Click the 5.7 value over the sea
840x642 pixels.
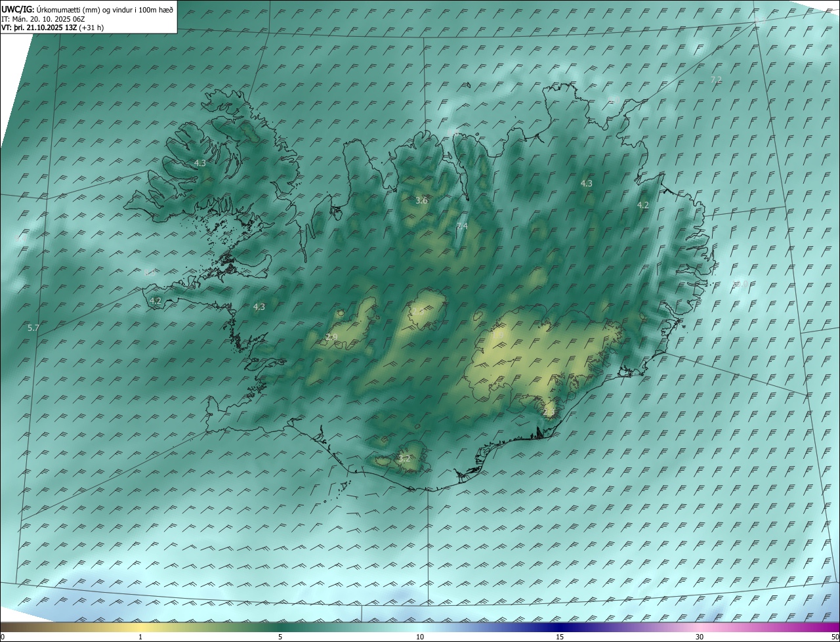(33, 328)
